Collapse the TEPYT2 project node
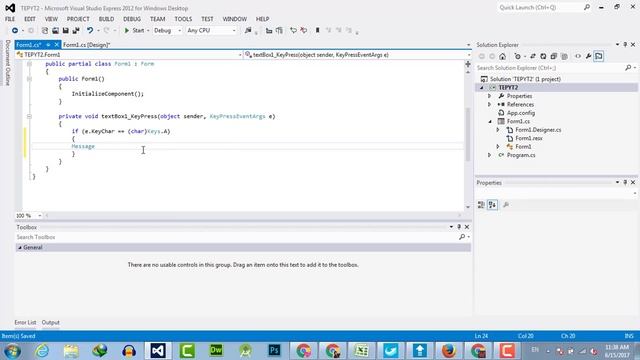Image resolution: width=640 pixels, height=360 pixels. [x=482, y=88]
